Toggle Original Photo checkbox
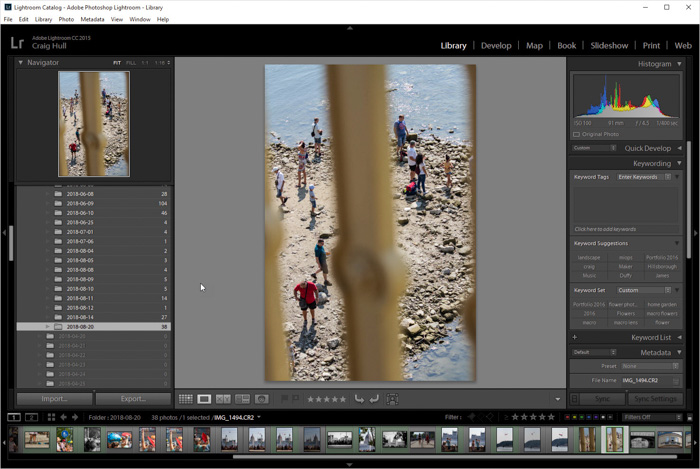 point(576,134)
